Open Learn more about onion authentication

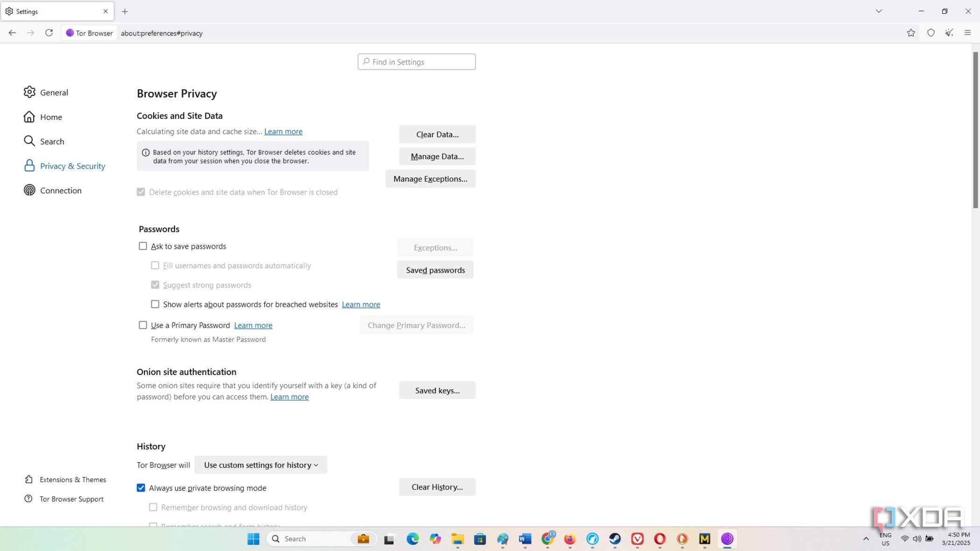(289, 397)
